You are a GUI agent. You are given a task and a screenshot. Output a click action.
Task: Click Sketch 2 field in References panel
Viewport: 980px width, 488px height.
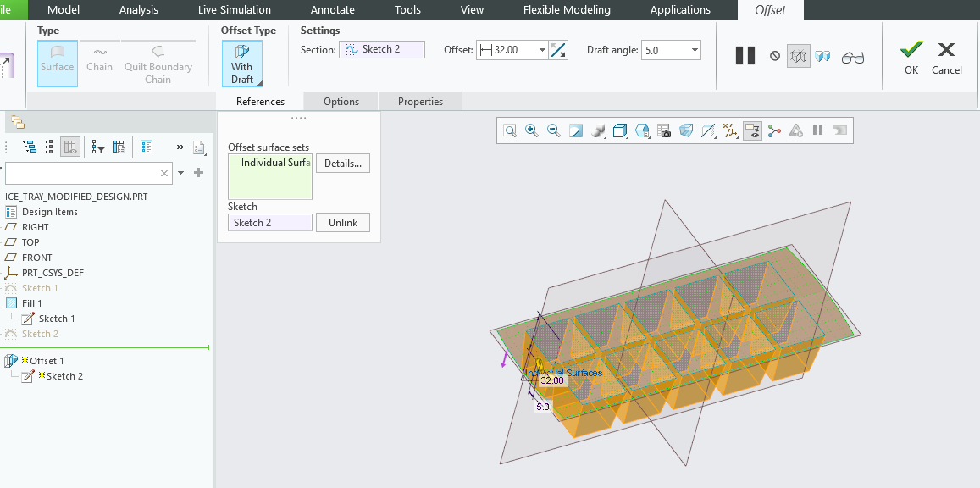coord(270,223)
